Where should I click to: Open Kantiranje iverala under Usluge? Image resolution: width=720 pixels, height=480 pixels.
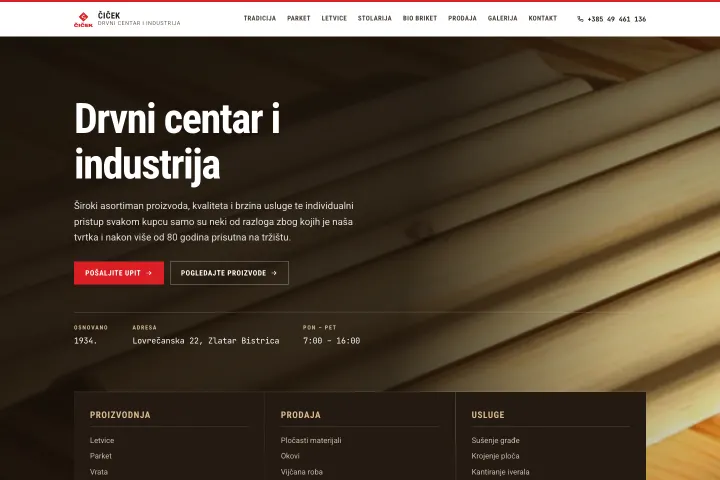point(501,472)
